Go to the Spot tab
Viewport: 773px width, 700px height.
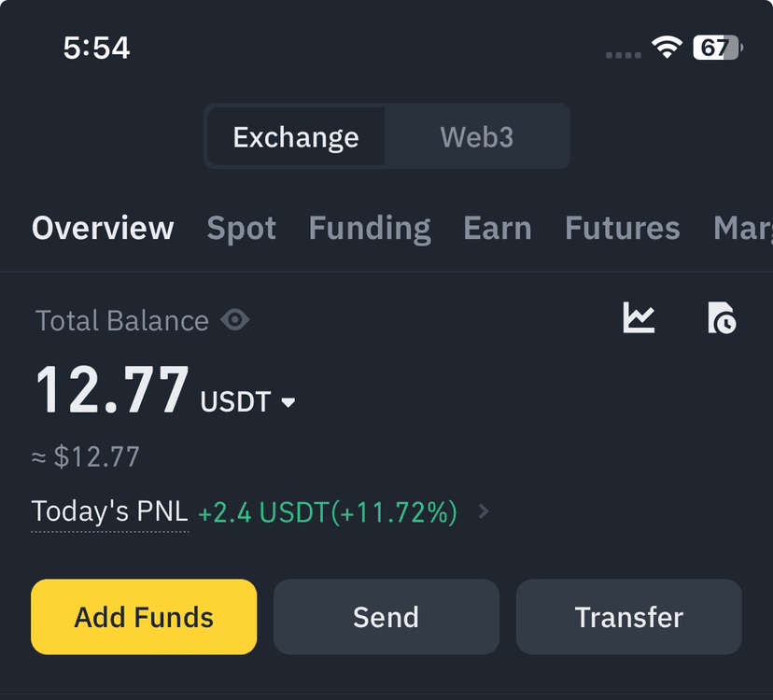click(x=241, y=229)
